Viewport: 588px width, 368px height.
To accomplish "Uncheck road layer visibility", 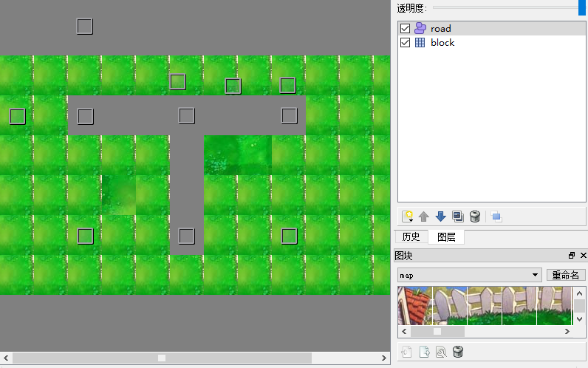I will pyautogui.click(x=405, y=29).
